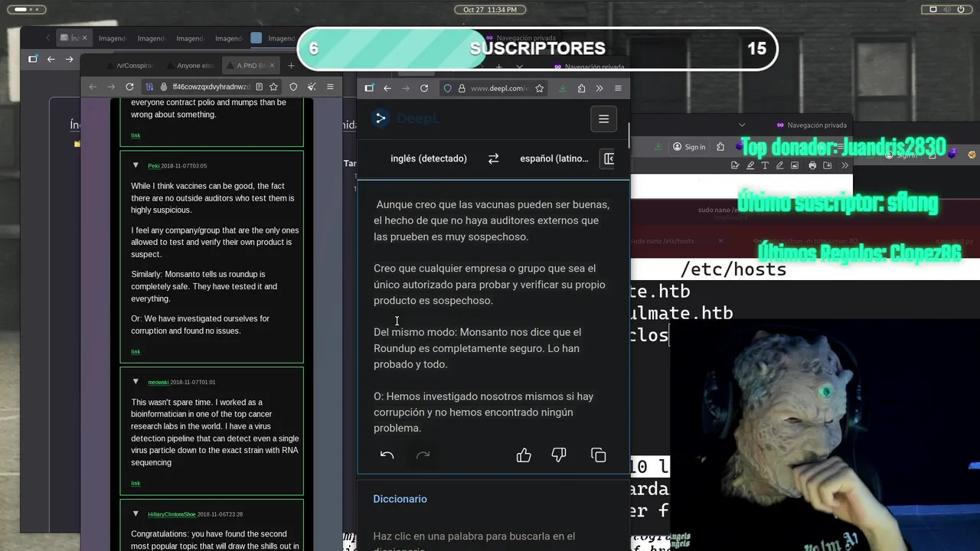Open source language inglés (detectado) selector
Image resolution: width=980 pixels, height=551 pixels.
pyautogui.click(x=429, y=158)
